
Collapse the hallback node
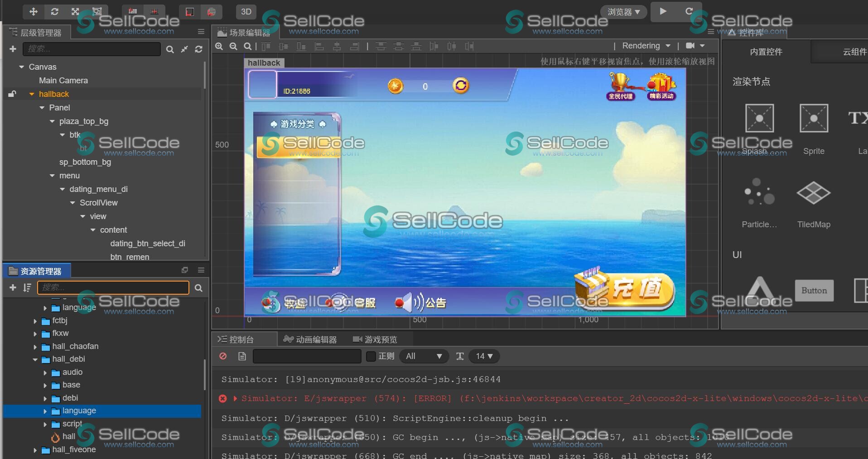point(32,94)
